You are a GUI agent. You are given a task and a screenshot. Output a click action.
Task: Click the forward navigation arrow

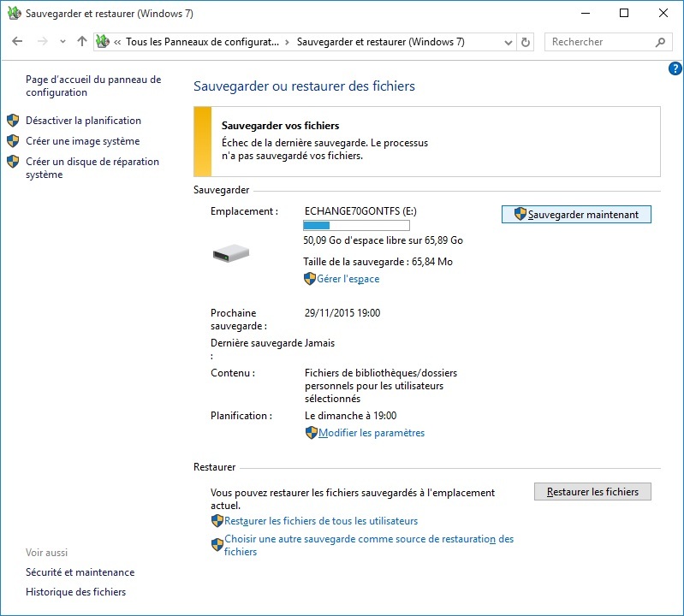click(x=42, y=41)
